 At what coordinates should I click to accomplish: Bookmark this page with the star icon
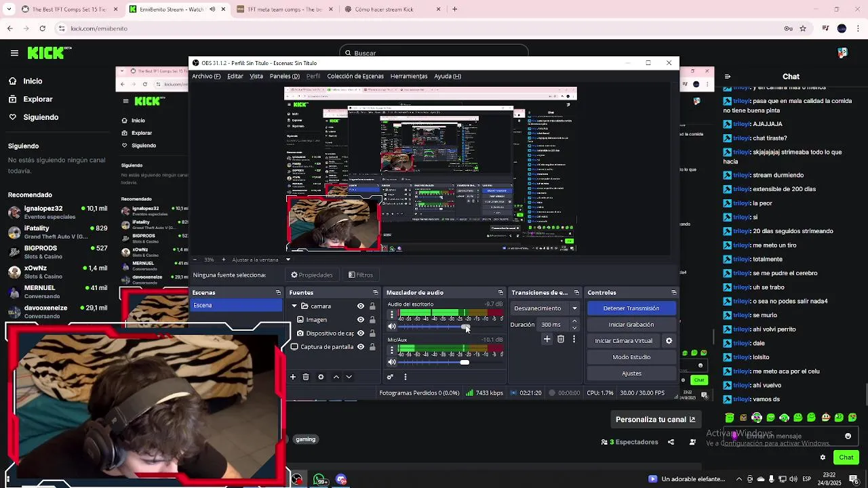[803, 28]
